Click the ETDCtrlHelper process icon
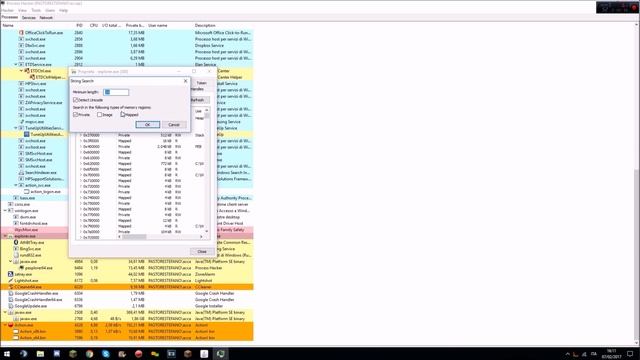The width and height of the screenshot is (640, 360). [x=32, y=77]
